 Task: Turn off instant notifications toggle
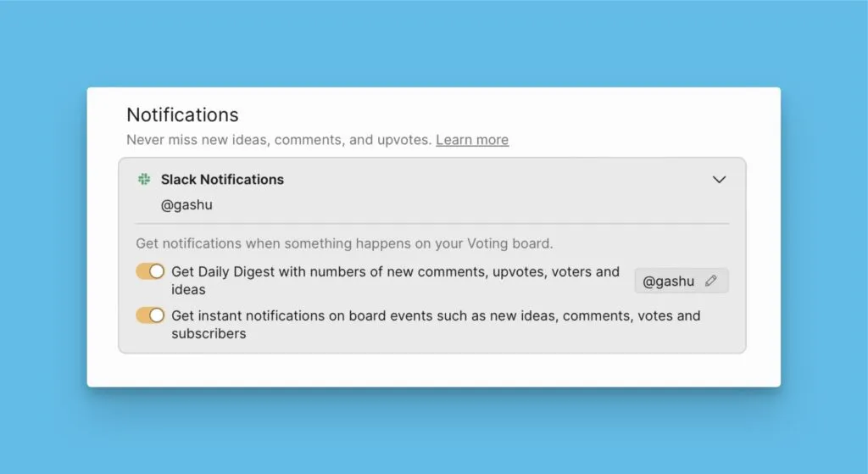click(x=150, y=315)
